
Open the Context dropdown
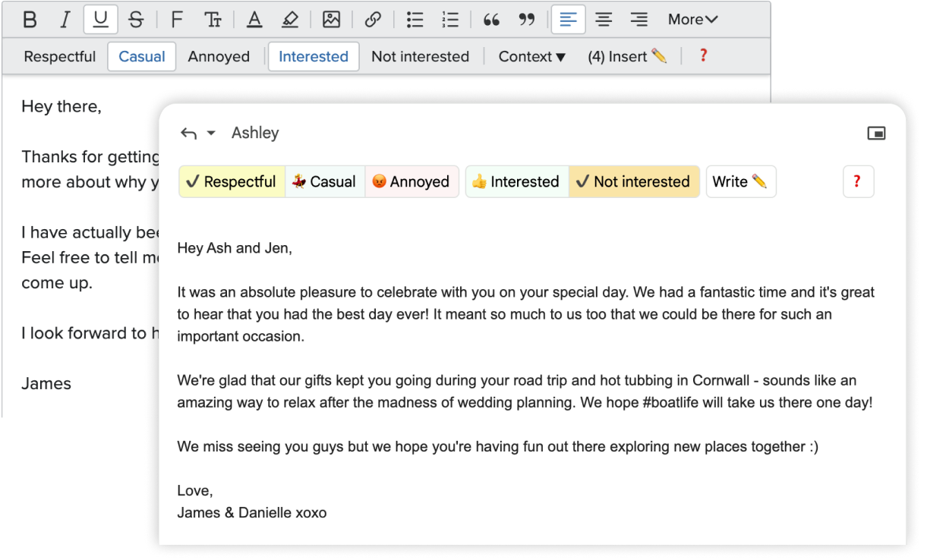coord(531,57)
